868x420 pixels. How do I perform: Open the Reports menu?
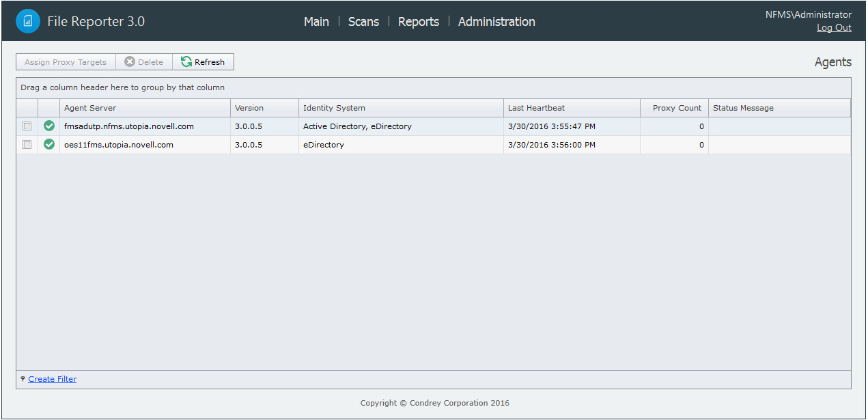coord(419,22)
